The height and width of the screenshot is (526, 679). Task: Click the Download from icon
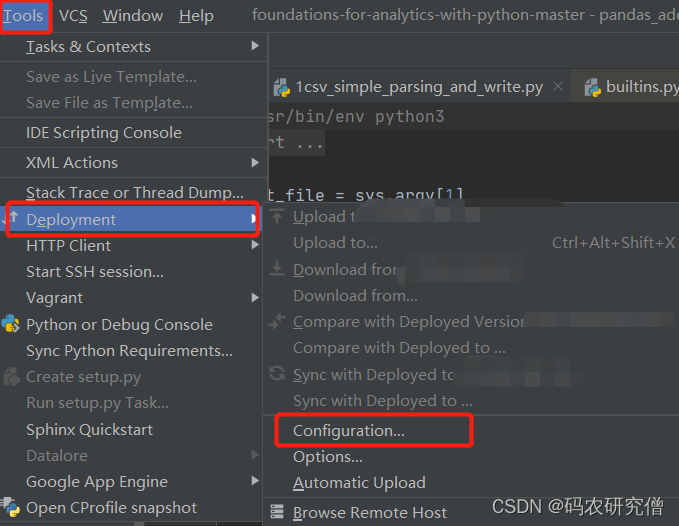pyautogui.click(x=277, y=268)
